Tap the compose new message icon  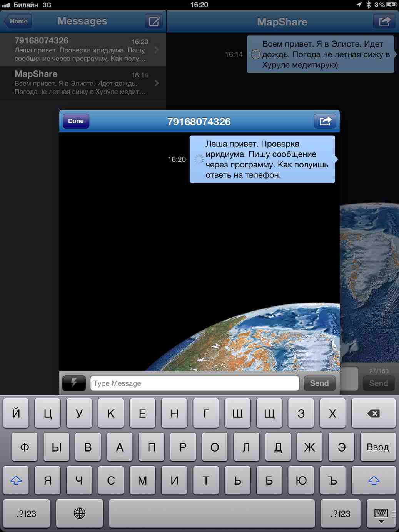pyautogui.click(x=154, y=21)
